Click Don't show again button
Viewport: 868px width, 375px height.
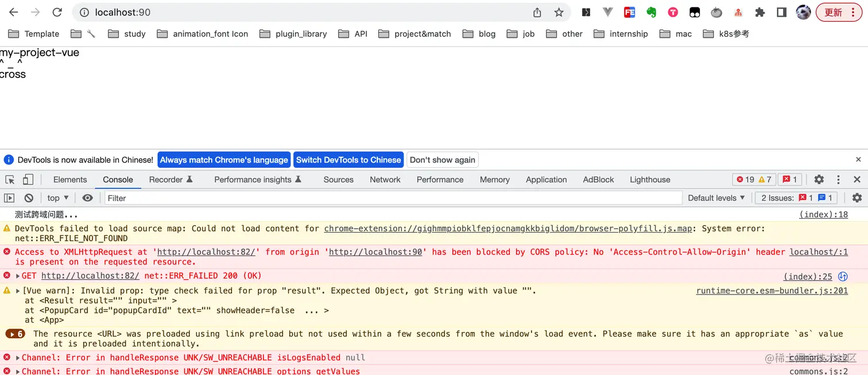point(443,160)
